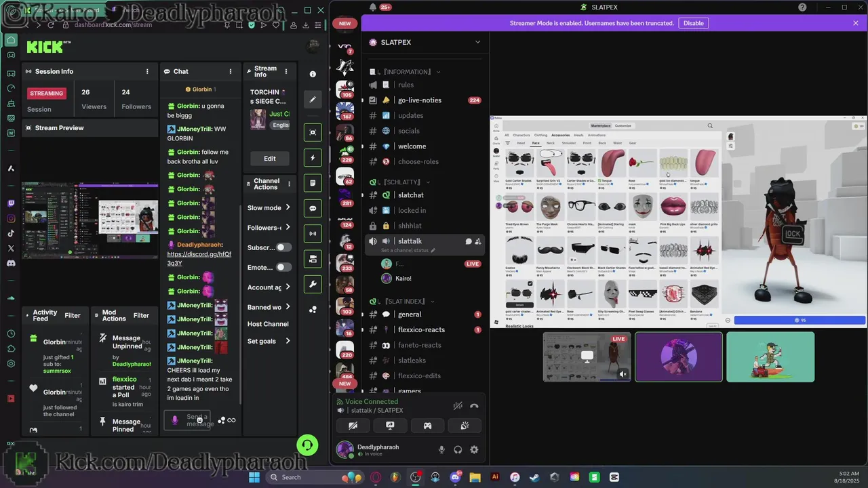The image size is (868, 488).
Task: Select the teal avatar participant tile
Action: point(770,357)
